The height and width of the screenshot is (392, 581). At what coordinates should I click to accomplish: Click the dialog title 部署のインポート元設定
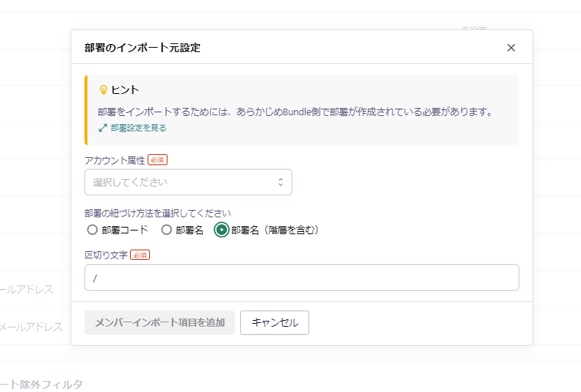click(142, 48)
